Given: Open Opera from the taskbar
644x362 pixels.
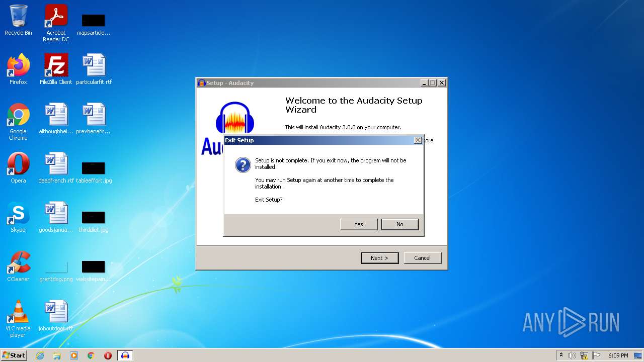Looking at the screenshot, I should pyautogui.click(x=108, y=355).
